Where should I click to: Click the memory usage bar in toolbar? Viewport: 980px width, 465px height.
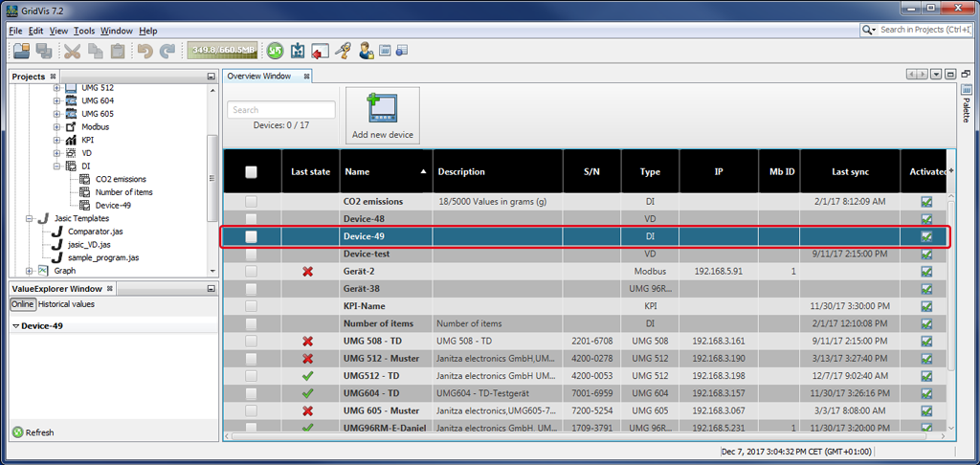point(223,51)
